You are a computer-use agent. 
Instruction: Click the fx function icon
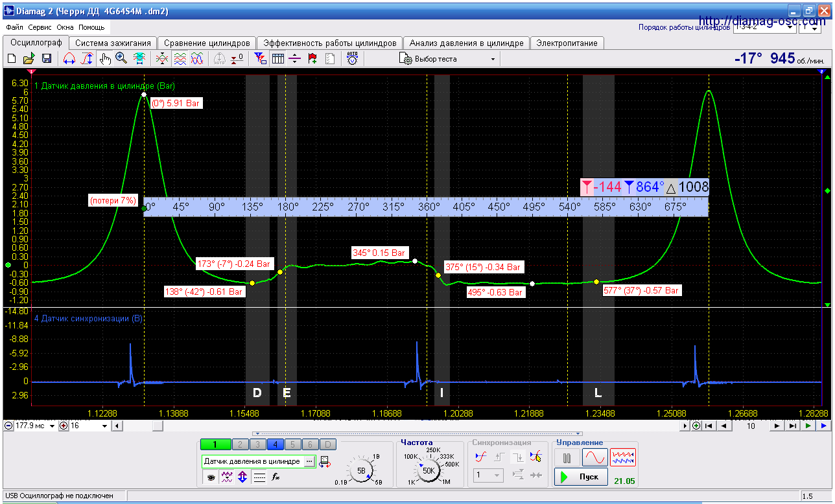pyautogui.click(x=276, y=477)
